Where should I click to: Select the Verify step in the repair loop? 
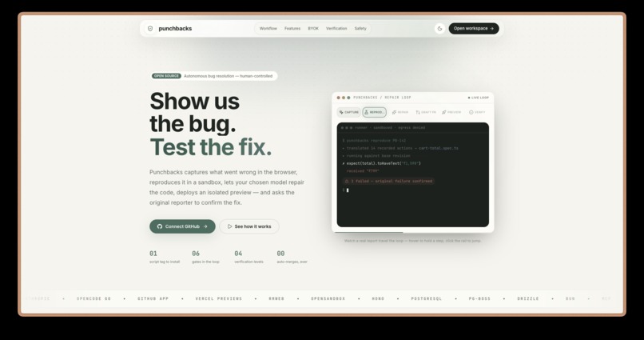(477, 112)
